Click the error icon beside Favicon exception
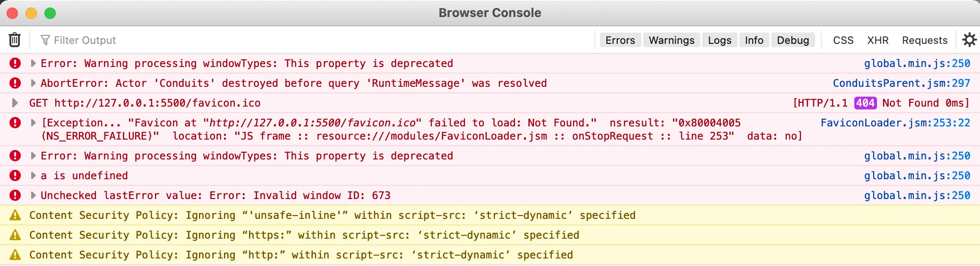 click(15, 123)
